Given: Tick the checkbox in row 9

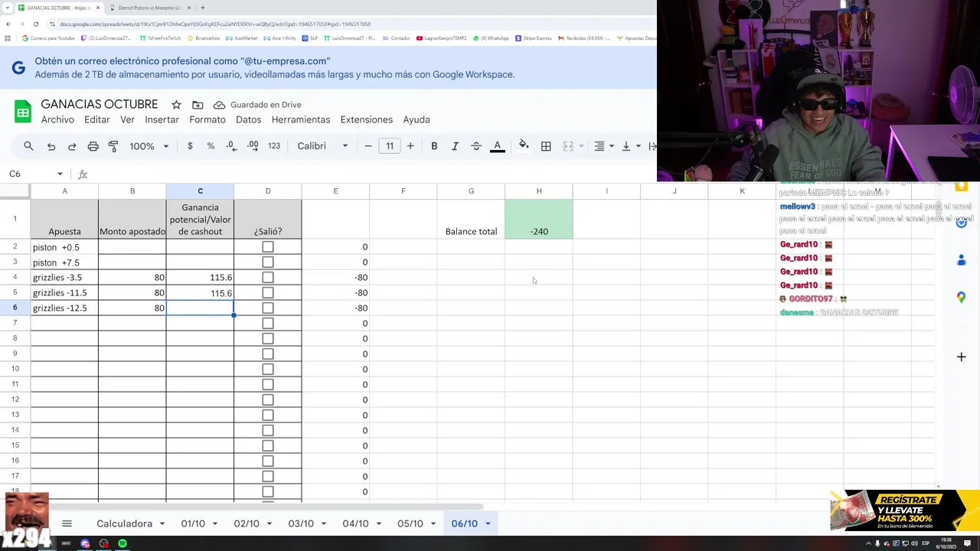Looking at the screenshot, I should (x=268, y=354).
